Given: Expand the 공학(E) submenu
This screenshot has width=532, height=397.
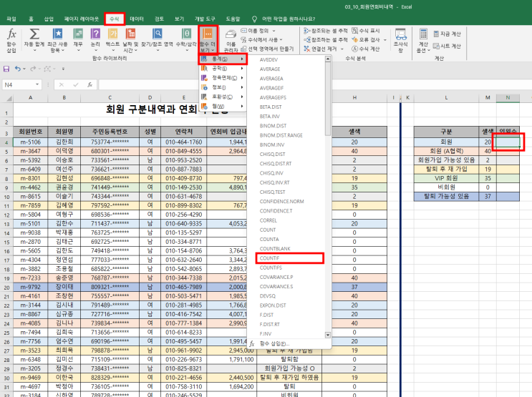Looking at the screenshot, I should tap(223, 69).
